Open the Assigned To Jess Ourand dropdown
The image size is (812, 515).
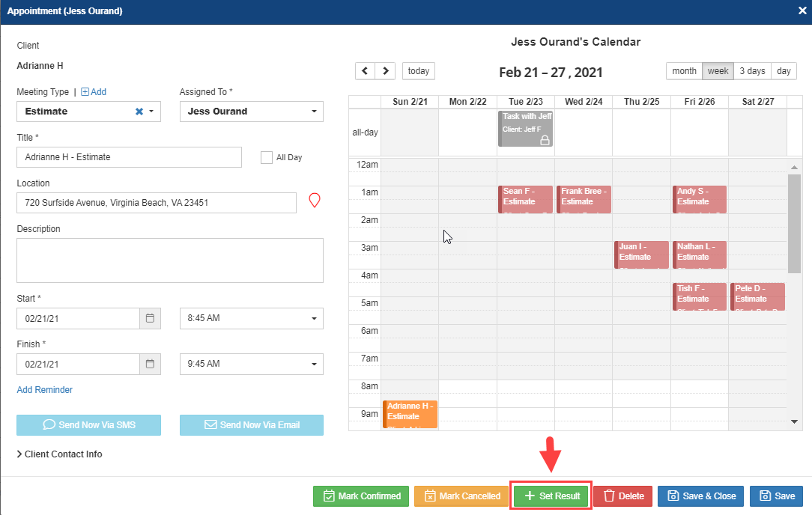[252, 112]
